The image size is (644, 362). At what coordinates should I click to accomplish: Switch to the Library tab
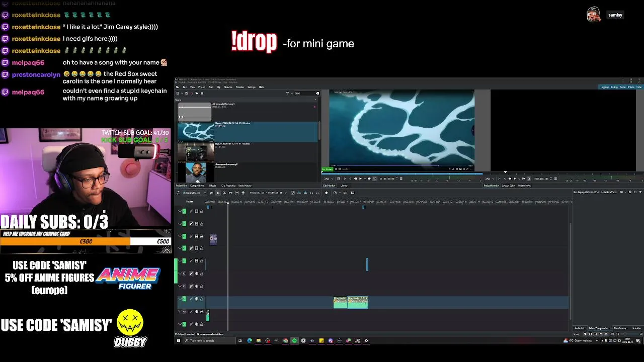click(344, 186)
